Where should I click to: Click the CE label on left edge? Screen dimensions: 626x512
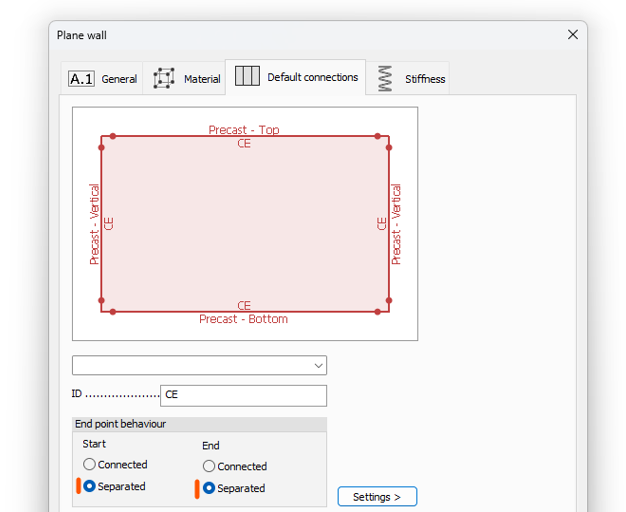[109, 224]
